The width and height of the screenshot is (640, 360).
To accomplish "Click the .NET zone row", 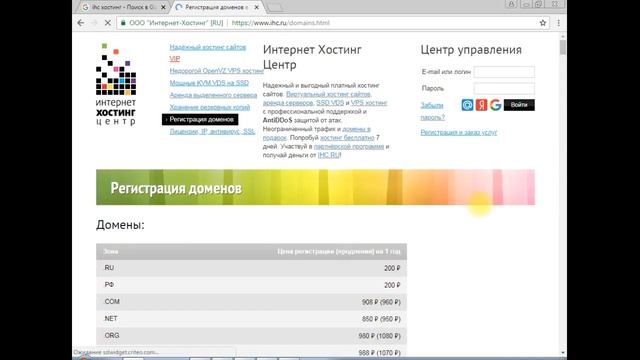I will tap(251, 319).
